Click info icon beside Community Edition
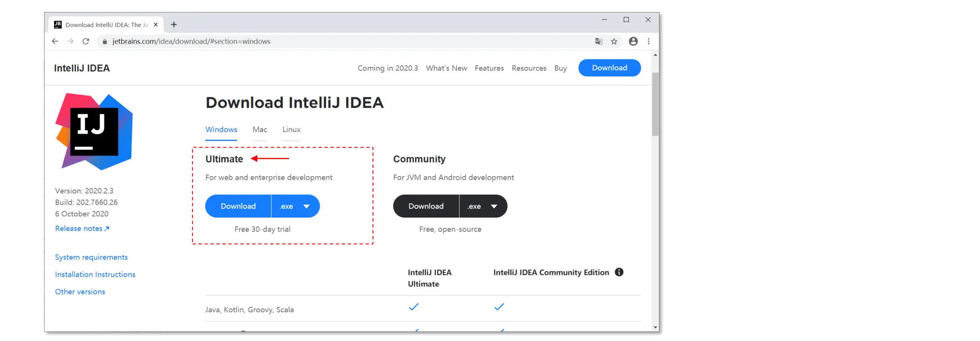The image size is (980, 341). coord(619,272)
